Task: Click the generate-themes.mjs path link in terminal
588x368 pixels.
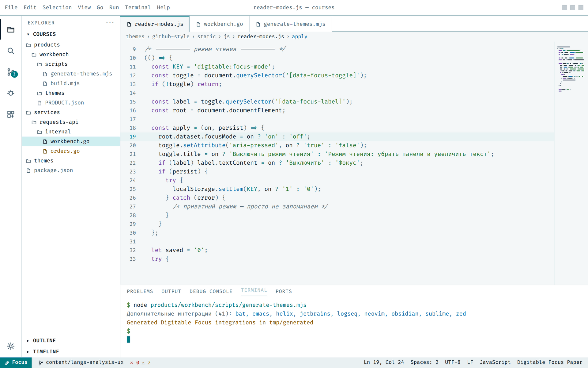Action: point(228,305)
